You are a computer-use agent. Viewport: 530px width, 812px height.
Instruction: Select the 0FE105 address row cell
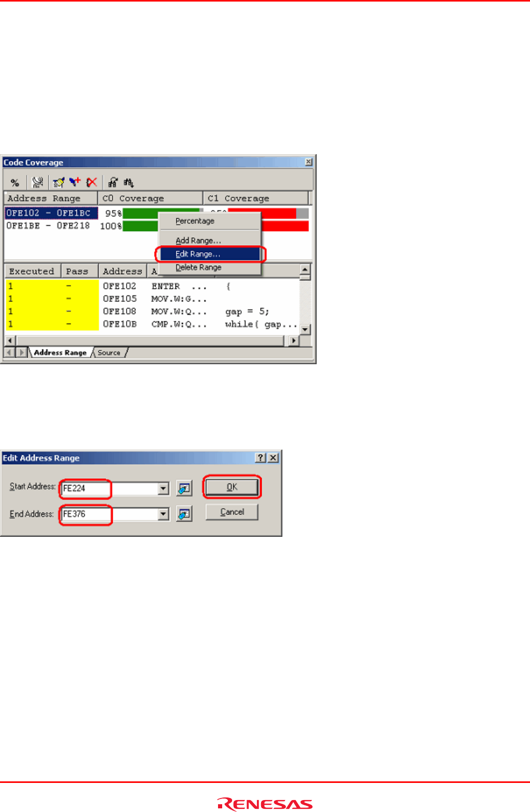point(119,299)
